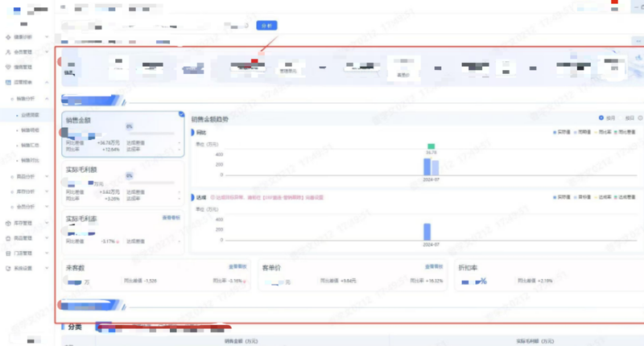Viewport: 644px width, 346px height.
Task: Click the blue 分析 button
Action: pos(266,26)
